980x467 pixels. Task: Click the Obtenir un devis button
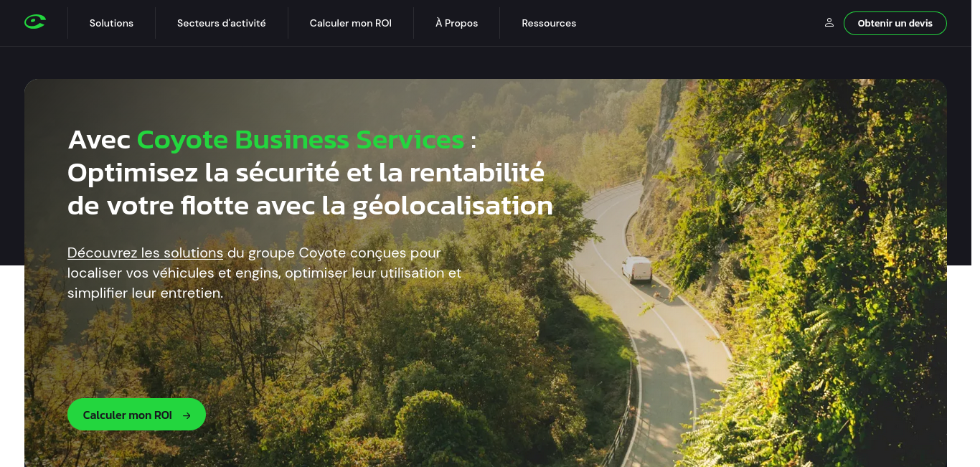coord(895,23)
